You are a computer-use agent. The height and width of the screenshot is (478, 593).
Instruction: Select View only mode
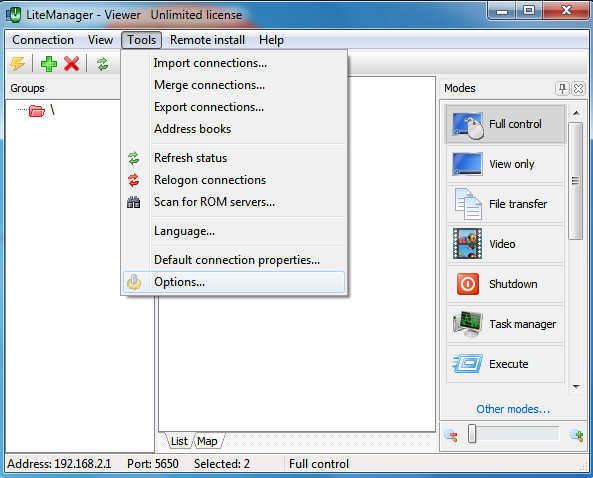(x=505, y=164)
